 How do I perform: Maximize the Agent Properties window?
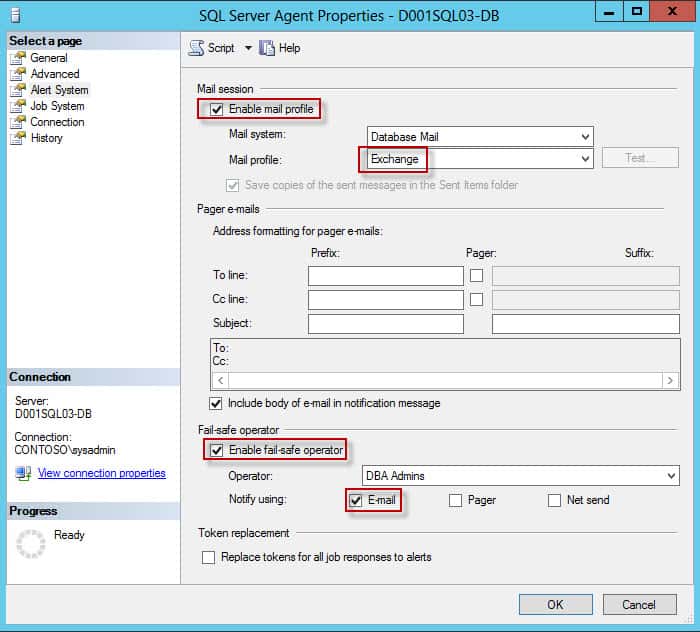tap(637, 12)
